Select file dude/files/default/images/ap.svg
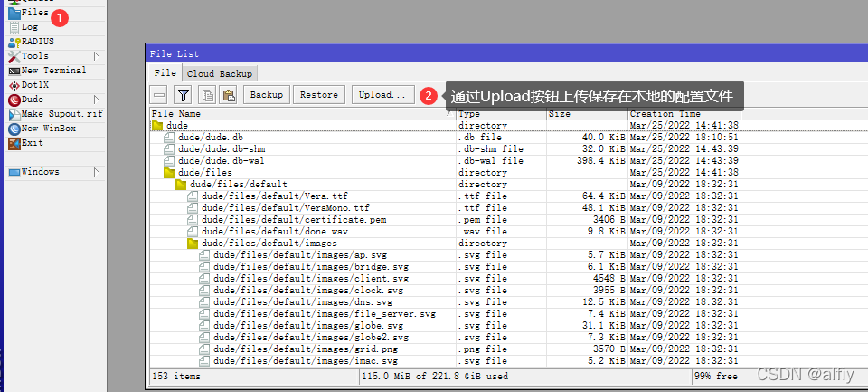This screenshot has height=392, width=868. tap(445, 255)
